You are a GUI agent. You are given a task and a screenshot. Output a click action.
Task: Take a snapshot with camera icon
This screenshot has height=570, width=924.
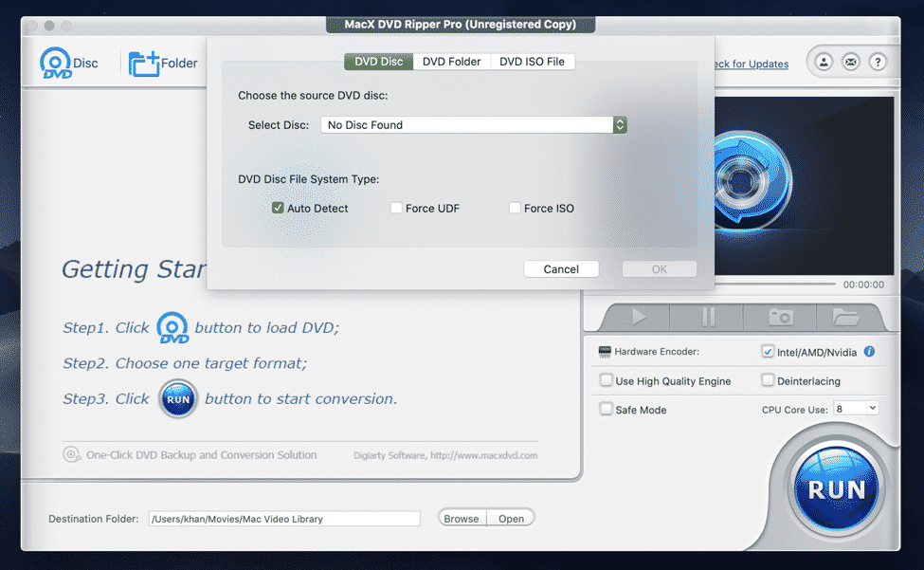780,317
